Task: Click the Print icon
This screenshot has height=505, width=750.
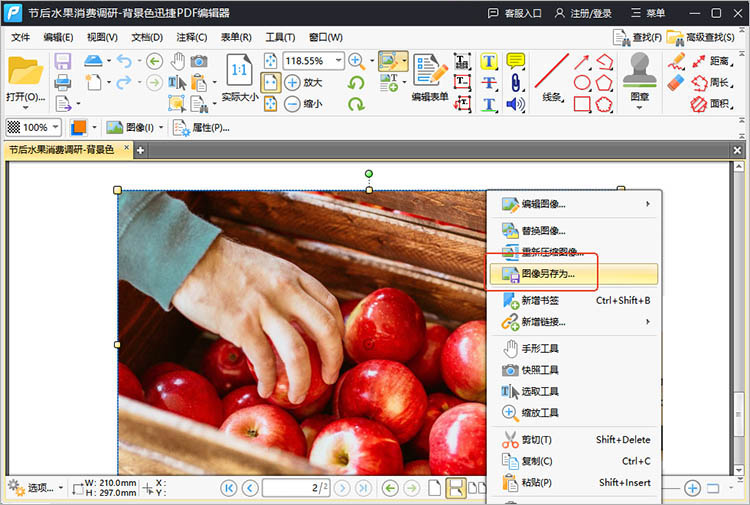Action: (x=63, y=82)
